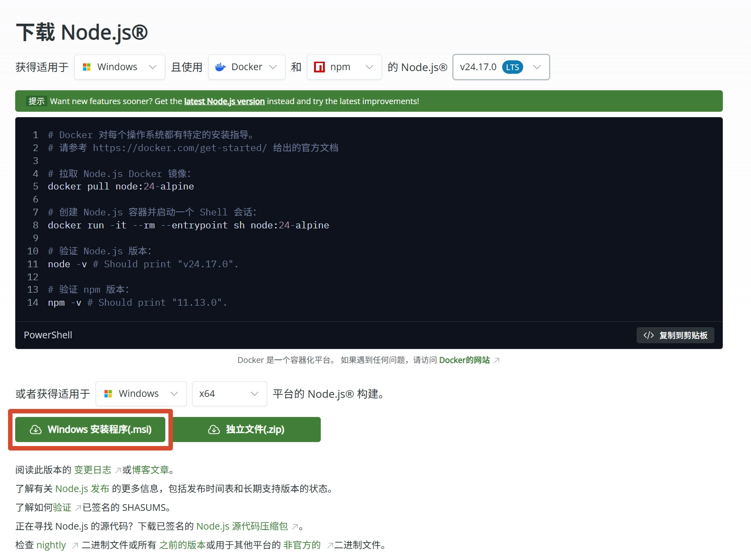This screenshot has height=560, width=751.
Task: Click the 下载 Node.js® page heading
Action: tap(82, 33)
